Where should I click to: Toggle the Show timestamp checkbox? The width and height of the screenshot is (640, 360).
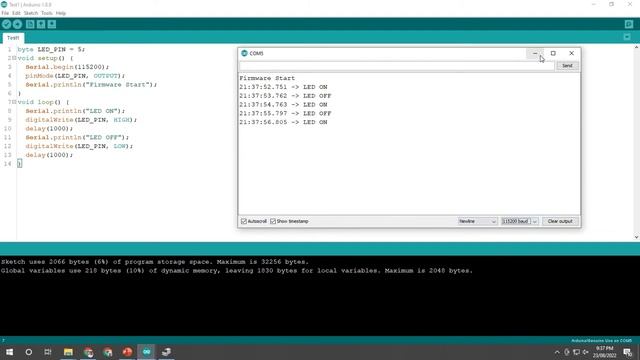pyautogui.click(x=273, y=221)
